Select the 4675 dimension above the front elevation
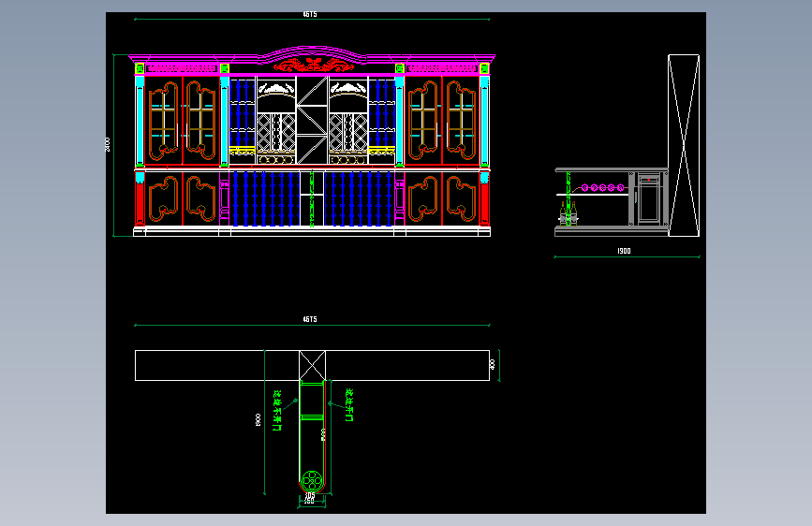812x526 pixels. coord(310,14)
